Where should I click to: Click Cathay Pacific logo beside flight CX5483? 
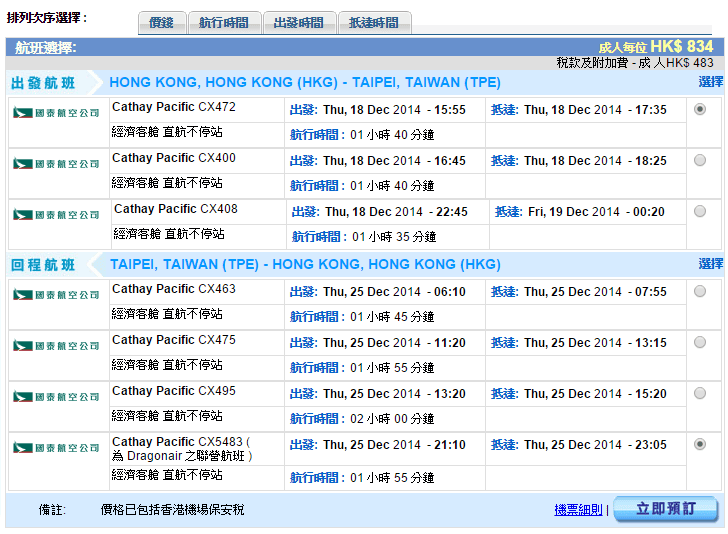(56, 447)
